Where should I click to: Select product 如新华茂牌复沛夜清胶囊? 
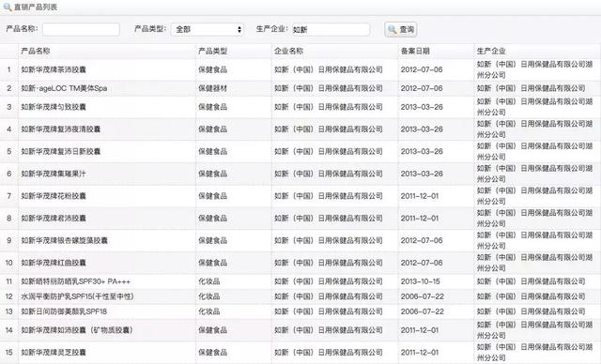pyautogui.click(x=60, y=129)
